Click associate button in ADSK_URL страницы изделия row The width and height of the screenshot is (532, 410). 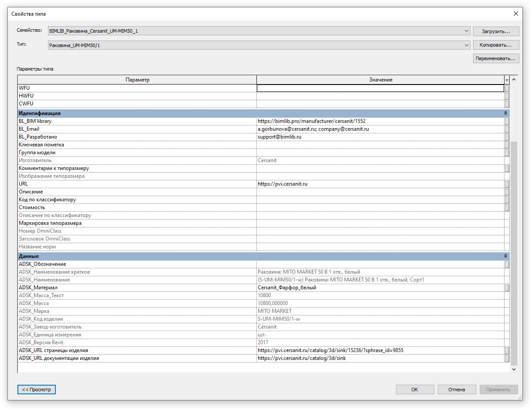pyautogui.click(x=507, y=350)
